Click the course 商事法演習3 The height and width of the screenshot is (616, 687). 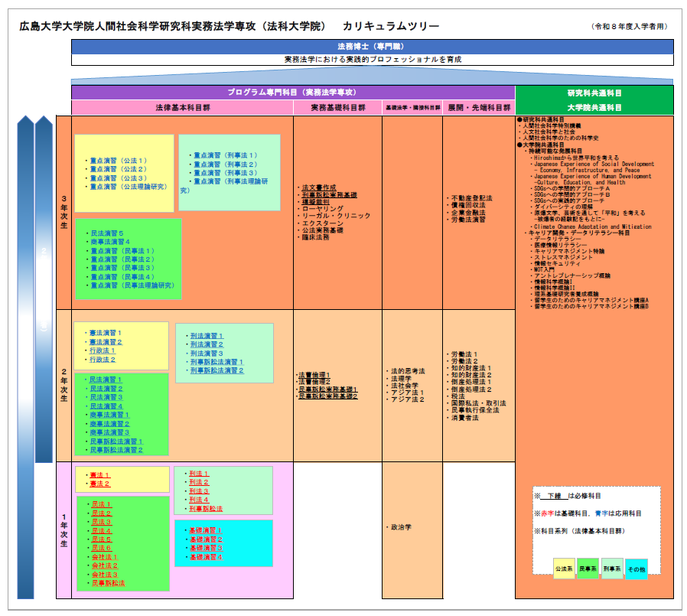109,432
